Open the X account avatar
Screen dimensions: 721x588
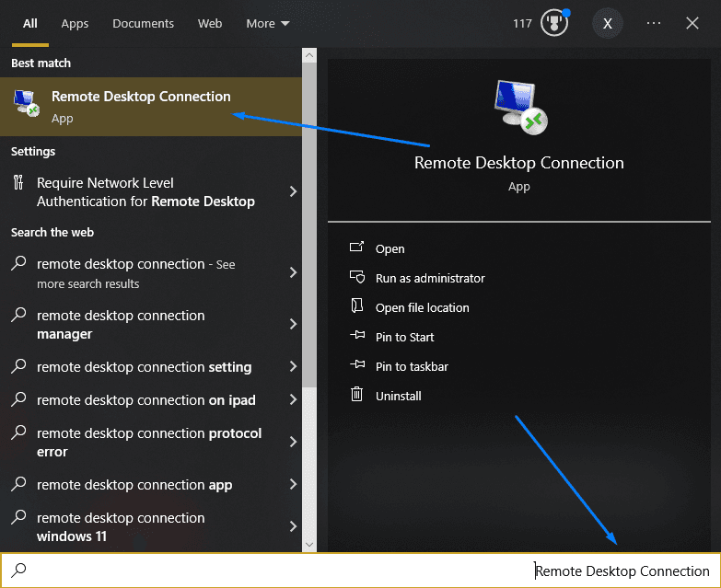608,23
